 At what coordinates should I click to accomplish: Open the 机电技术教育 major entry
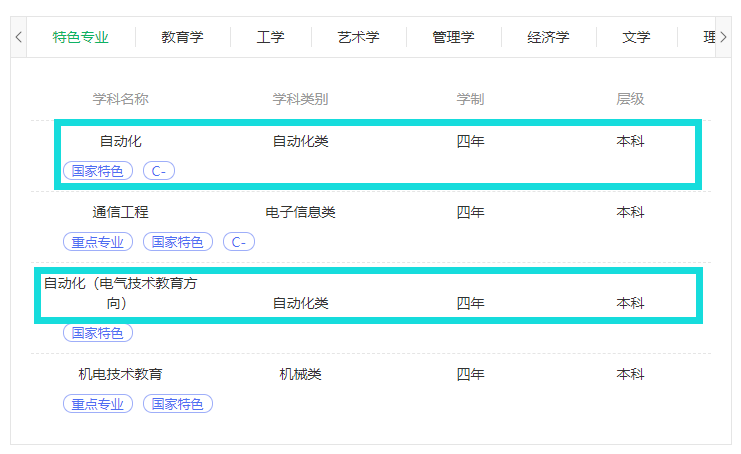tap(120, 374)
